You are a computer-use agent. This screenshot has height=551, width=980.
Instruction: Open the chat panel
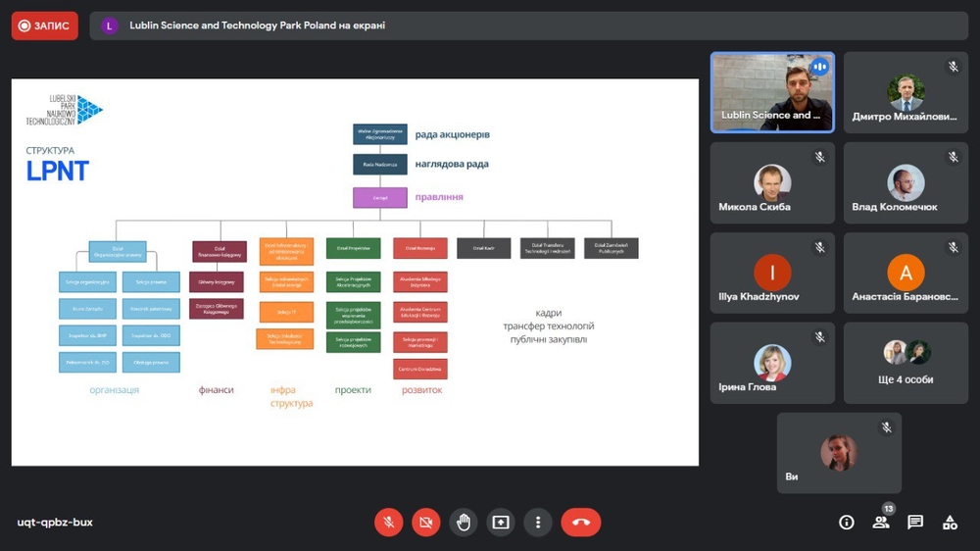(x=915, y=523)
